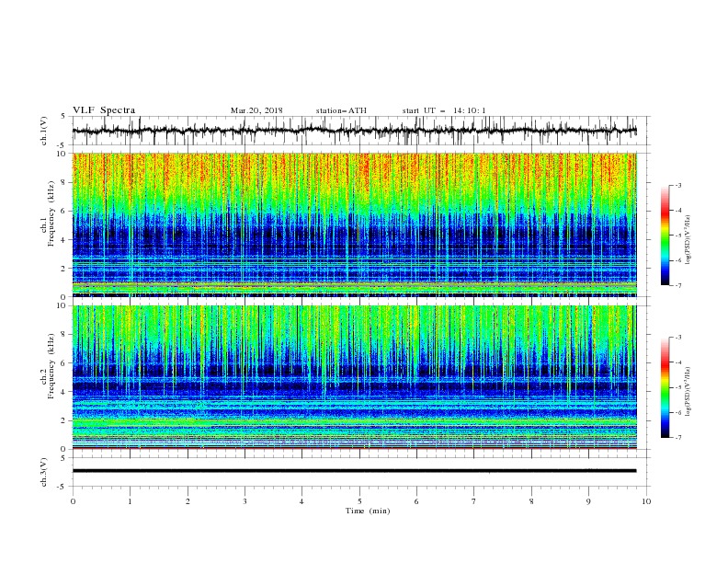Click the date "Mar.20, 2018" in header

click(256, 110)
